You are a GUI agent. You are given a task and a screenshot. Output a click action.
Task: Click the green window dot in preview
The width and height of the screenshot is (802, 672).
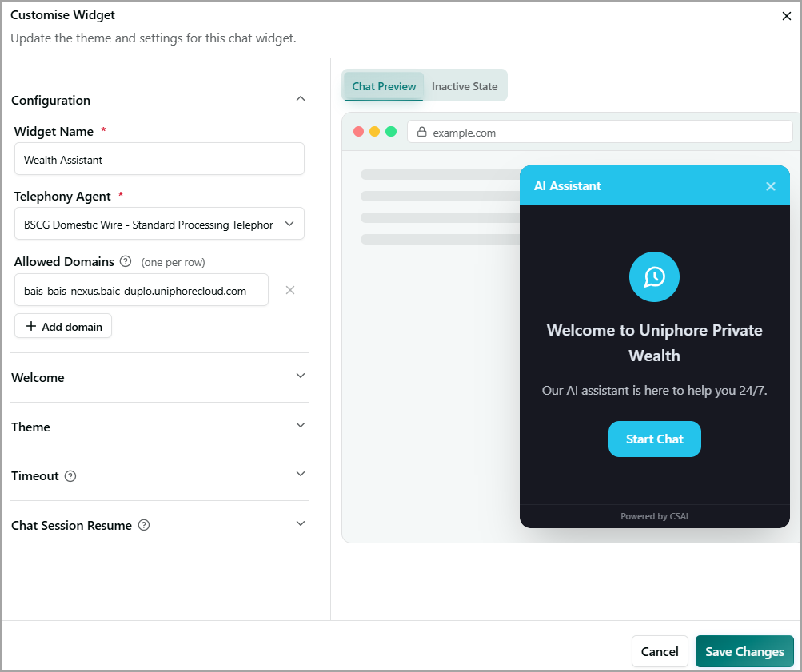click(x=391, y=132)
